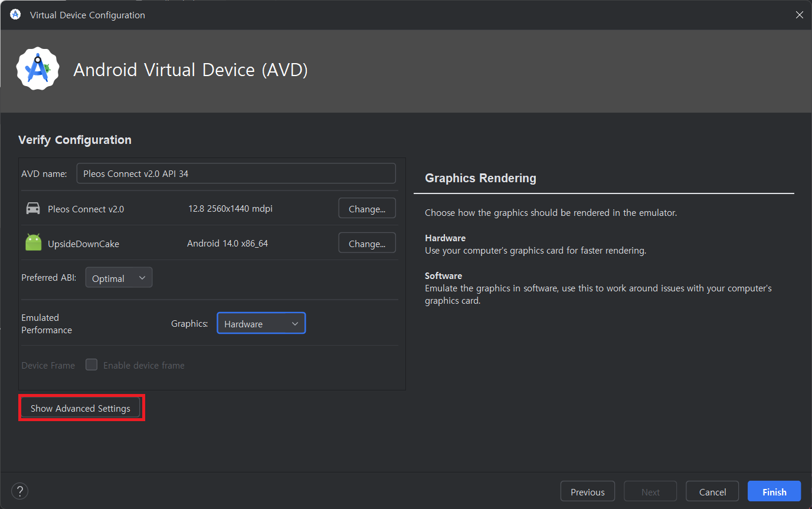Expand the Graphics dropdown showing Hardware
This screenshot has height=509, width=812.
261,323
